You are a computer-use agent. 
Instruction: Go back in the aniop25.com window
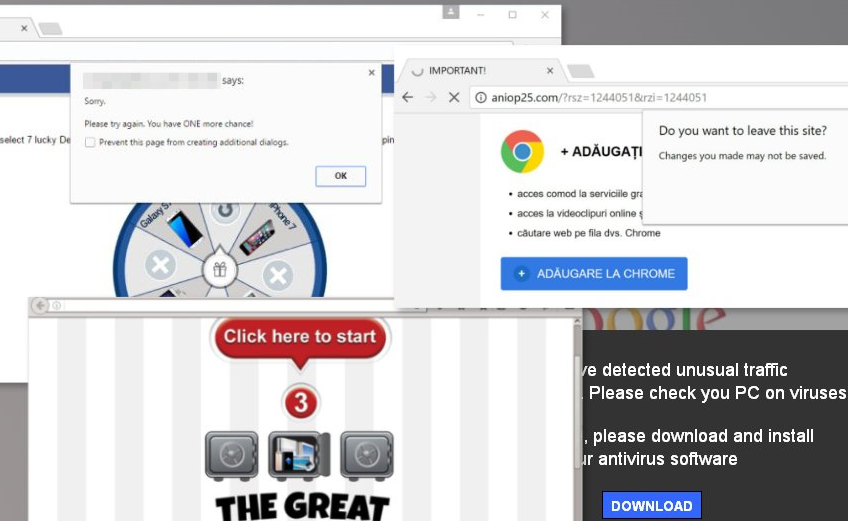(x=408, y=97)
